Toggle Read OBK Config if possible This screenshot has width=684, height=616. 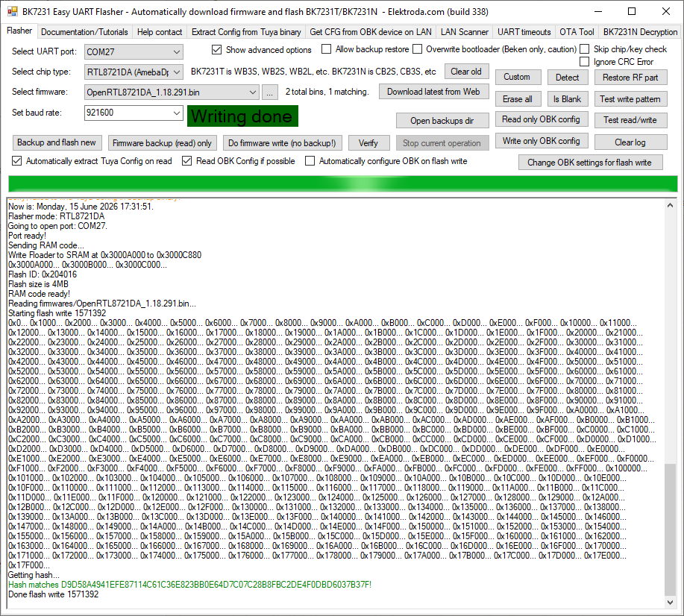click(x=186, y=161)
